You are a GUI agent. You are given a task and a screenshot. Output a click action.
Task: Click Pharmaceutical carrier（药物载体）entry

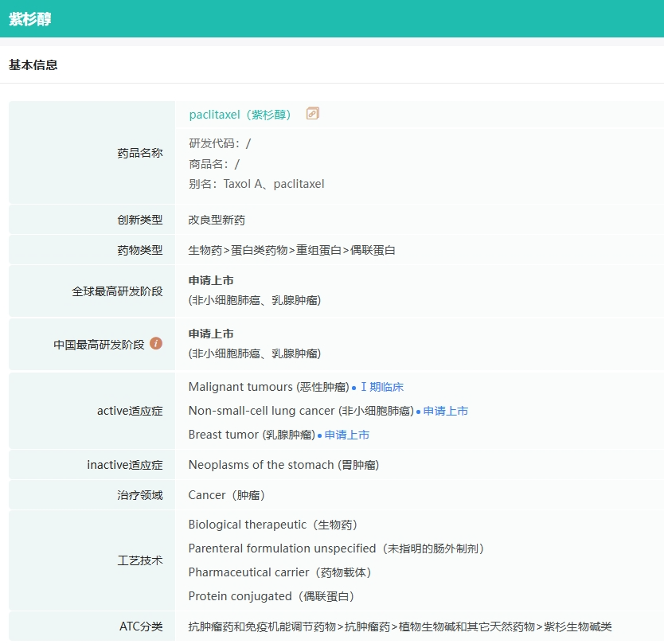[x=280, y=573]
